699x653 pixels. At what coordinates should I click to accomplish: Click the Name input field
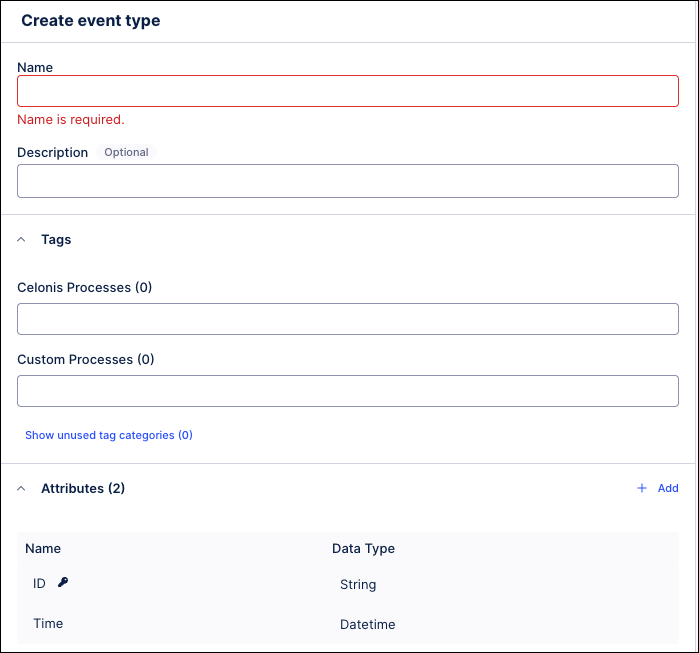[x=347, y=91]
